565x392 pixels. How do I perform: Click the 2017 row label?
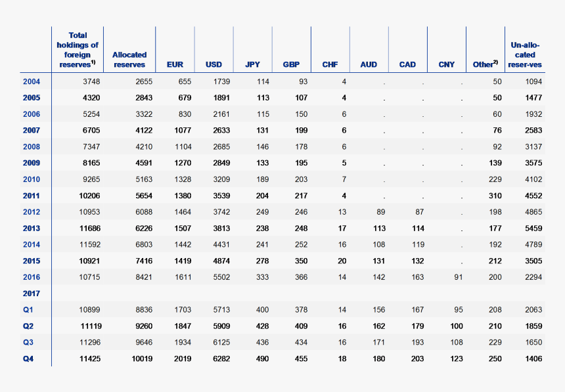pos(32,294)
